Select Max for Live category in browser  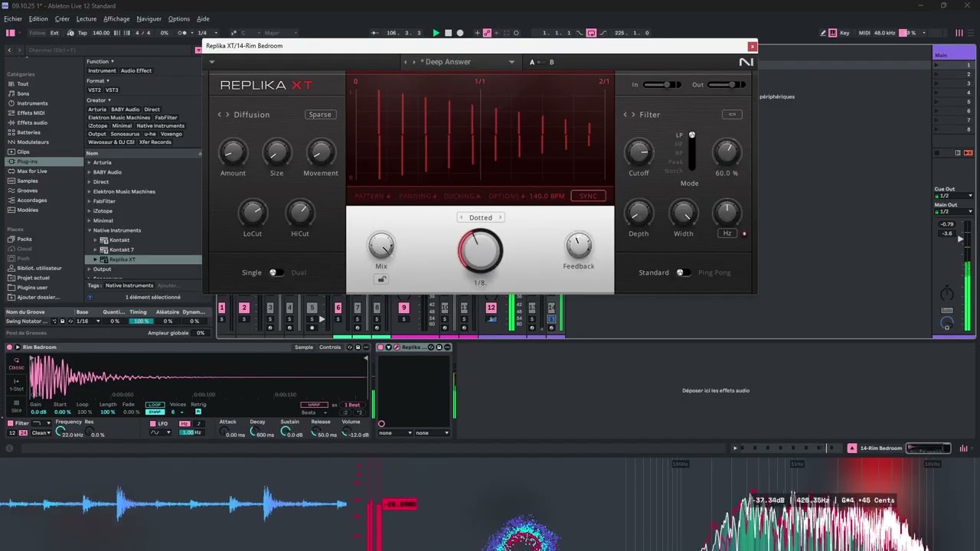[x=31, y=171]
